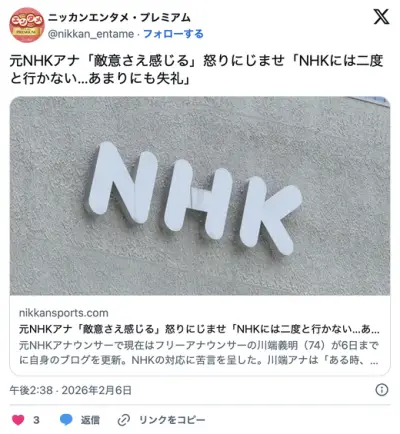Click the gray article description mentioning 川端義明
The image size is (400, 434).
(x=199, y=353)
